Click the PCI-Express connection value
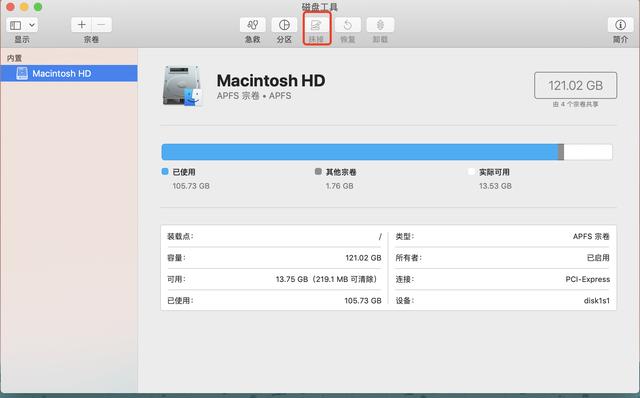640x398 pixels. (588, 279)
